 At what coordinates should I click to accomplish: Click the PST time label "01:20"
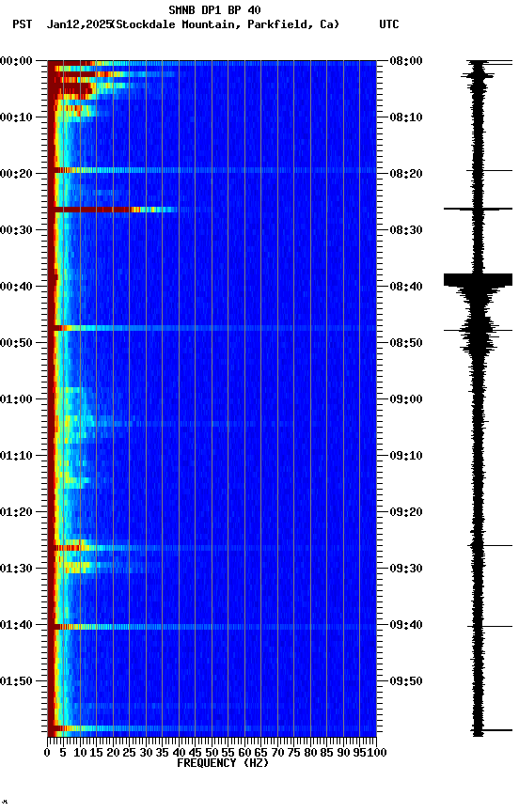(16, 513)
